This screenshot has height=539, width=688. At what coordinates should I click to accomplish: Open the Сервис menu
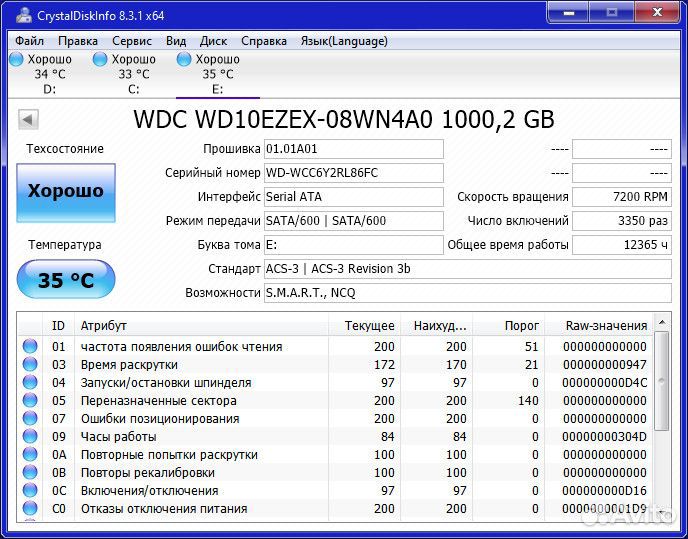pos(132,41)
